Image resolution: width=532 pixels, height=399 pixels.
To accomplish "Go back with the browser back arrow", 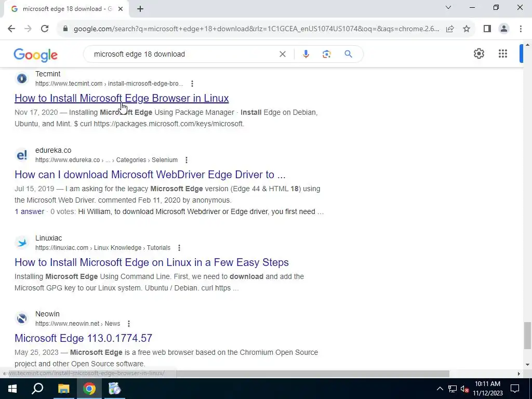I will click(x=11, y=29).
